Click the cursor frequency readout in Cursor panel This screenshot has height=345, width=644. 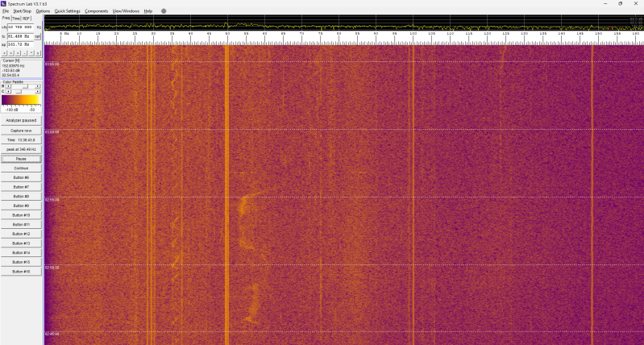(13, 66)
